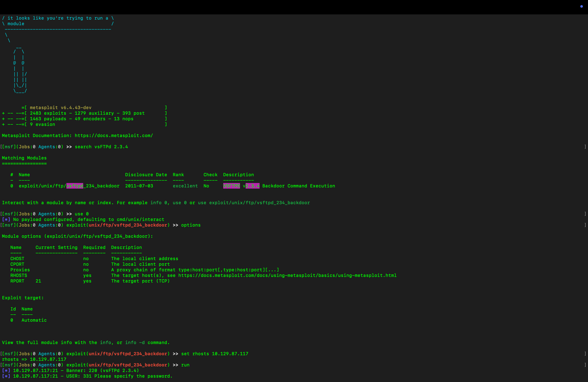
Task: Select highlighted 'VSFTPD' in description column
Action: pyautogui.click(x=231, y=186)
